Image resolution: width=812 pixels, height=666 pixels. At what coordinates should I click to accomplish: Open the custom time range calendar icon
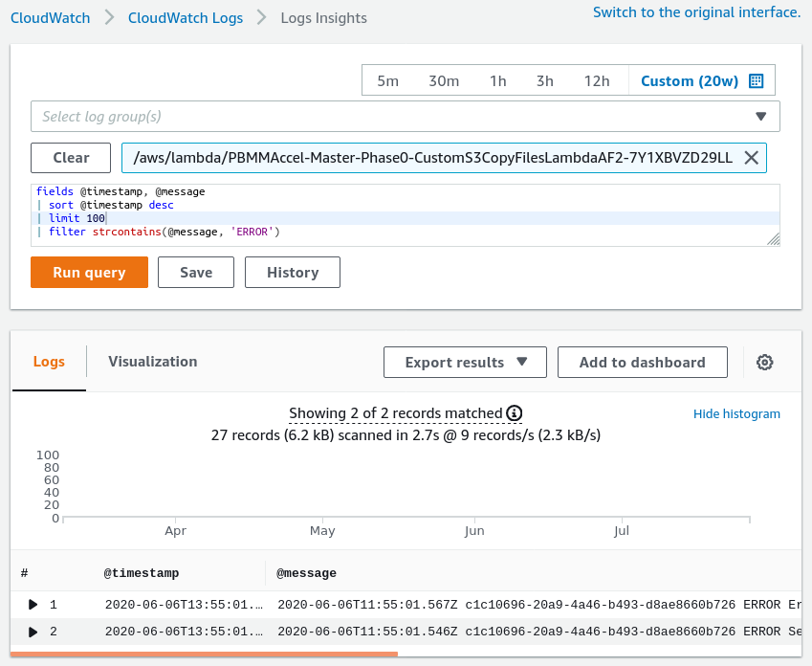point(756,81)
